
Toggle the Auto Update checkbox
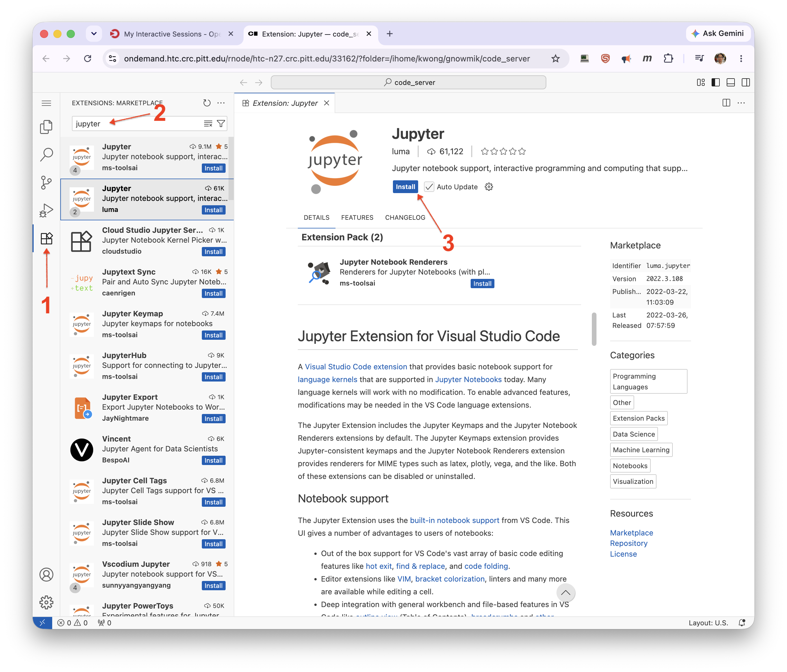(429, 187)
